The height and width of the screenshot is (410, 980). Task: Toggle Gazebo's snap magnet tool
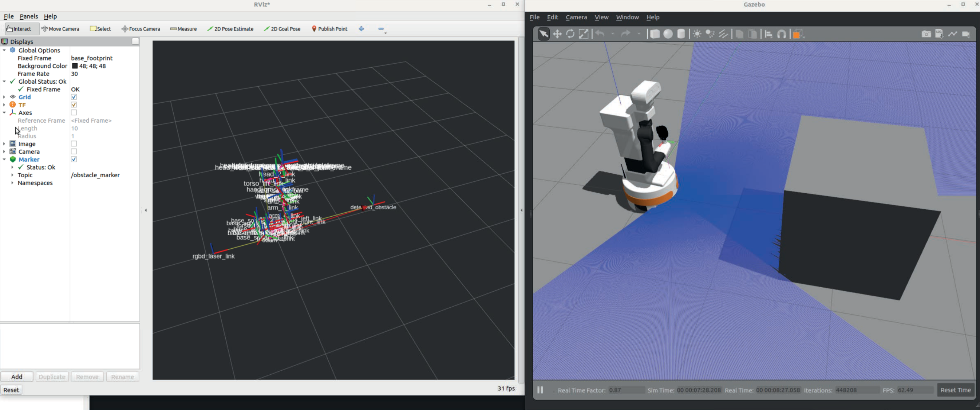click(x=782, y=34)
